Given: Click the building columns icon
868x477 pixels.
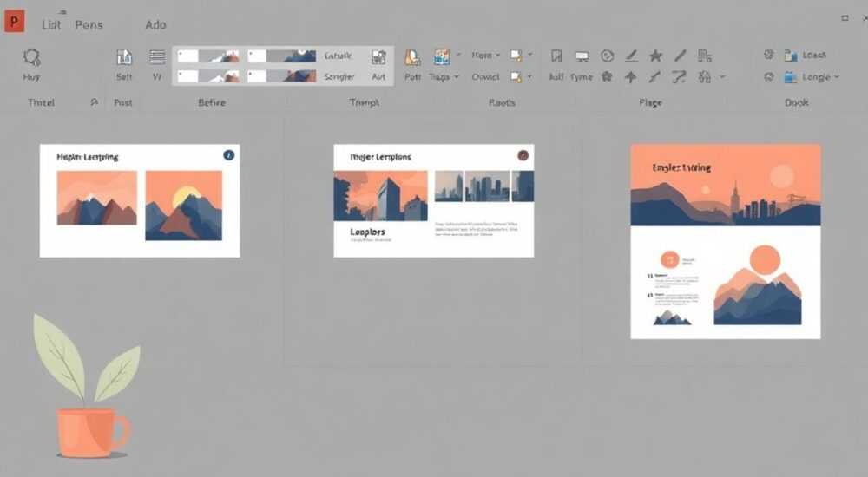Looking at the screenshot, I should coord(705,56).
